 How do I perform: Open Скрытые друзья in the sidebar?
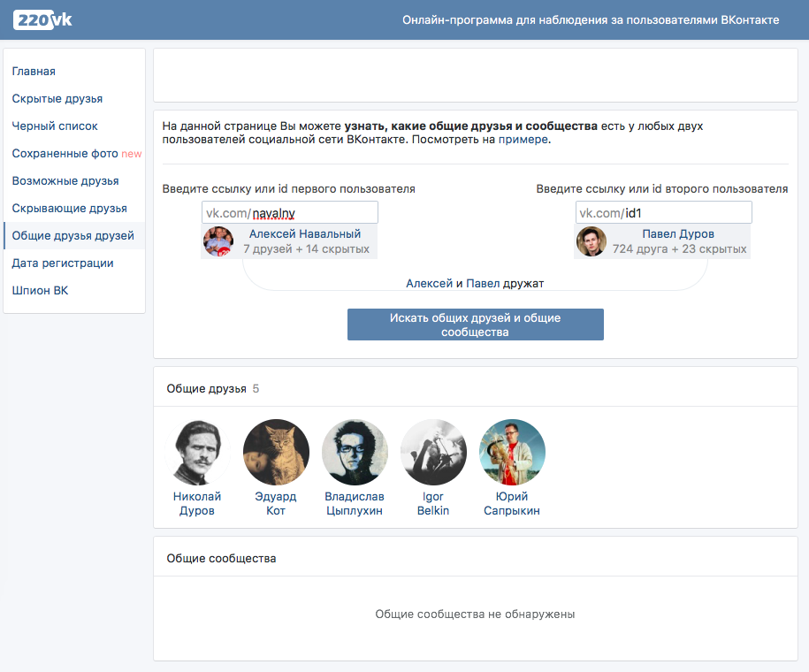57,98
